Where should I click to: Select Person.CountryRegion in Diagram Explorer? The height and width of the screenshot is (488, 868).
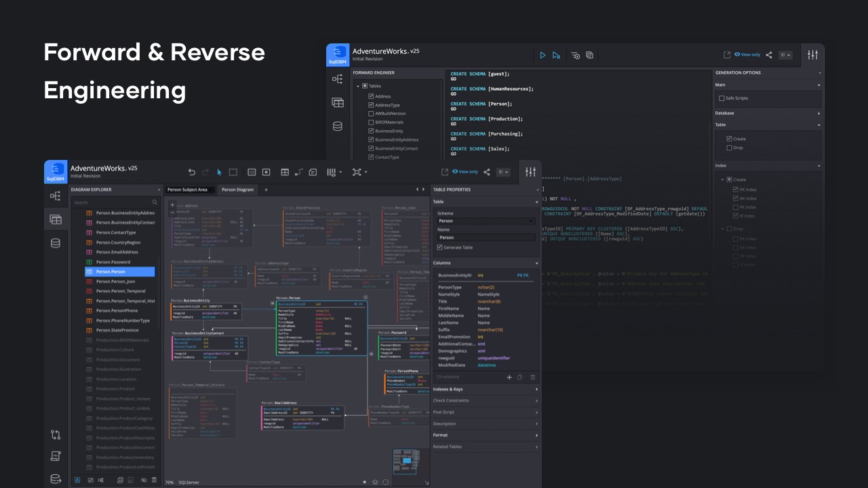click(x=120, y=242)
